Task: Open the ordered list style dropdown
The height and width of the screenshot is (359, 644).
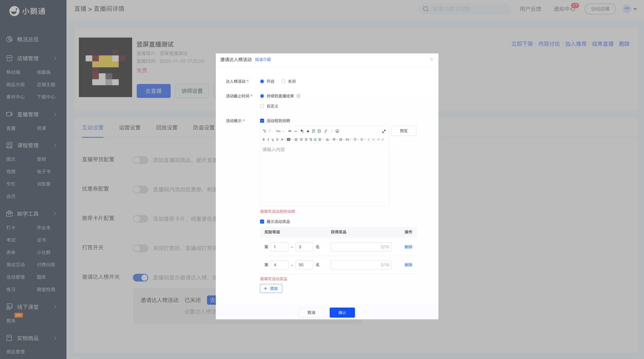Action: [358, 139]
